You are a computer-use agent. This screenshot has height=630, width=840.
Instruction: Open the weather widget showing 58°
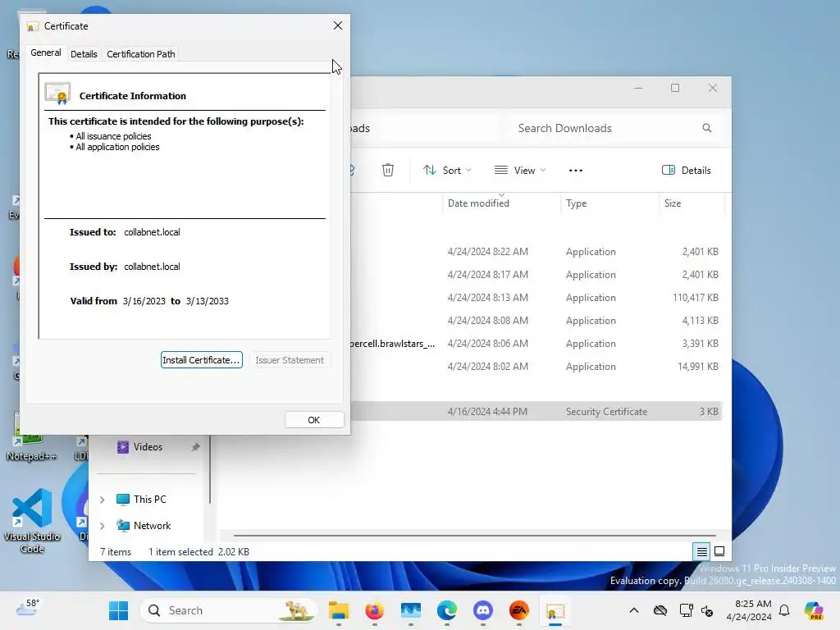[28, 608]
